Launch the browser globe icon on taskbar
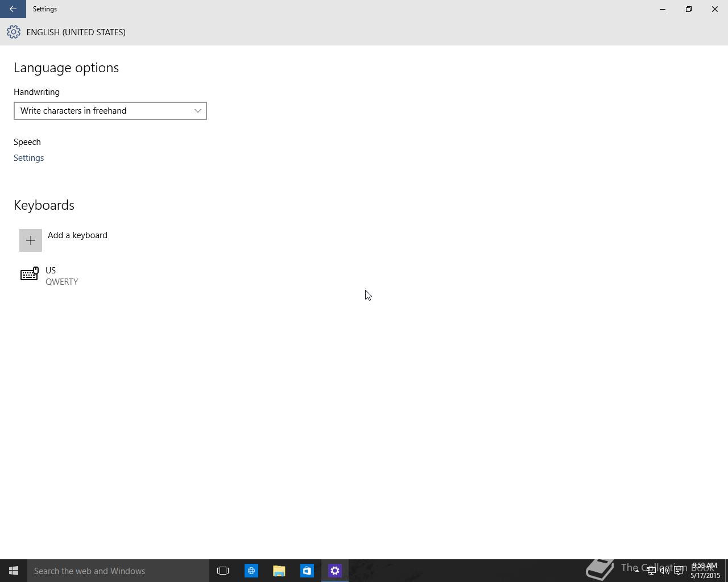 (x=251, y=571)
